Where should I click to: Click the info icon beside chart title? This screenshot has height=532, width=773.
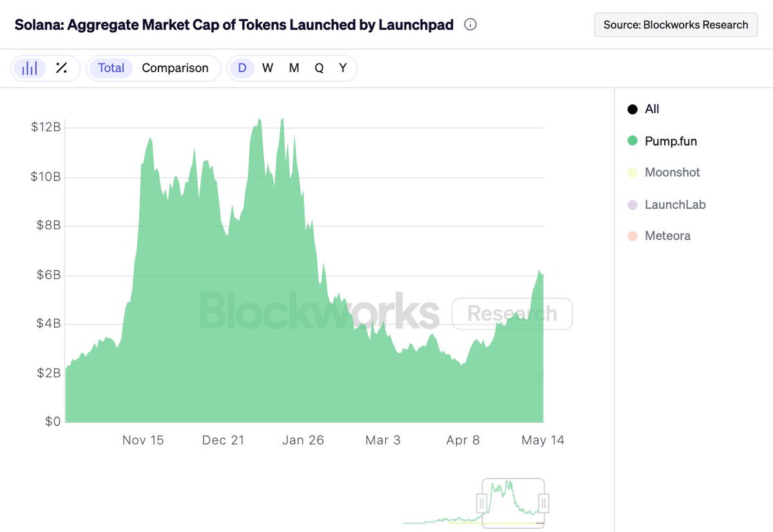click(x=470, y=25)
